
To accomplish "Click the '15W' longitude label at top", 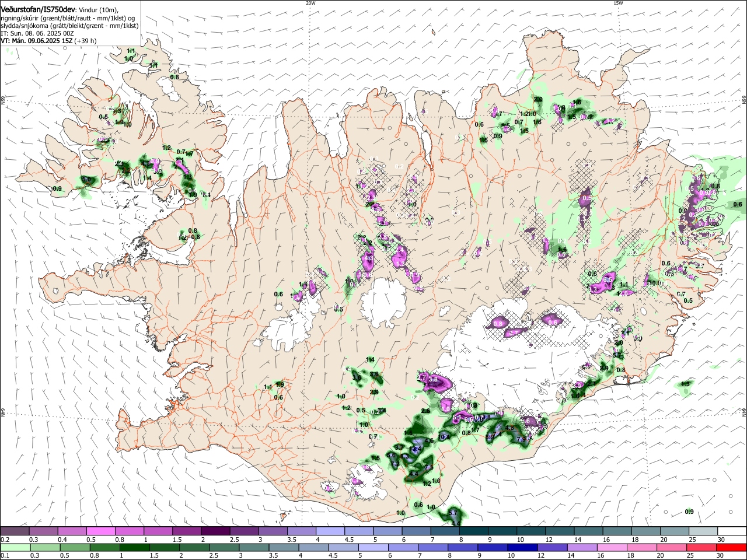I will [618, 3].
